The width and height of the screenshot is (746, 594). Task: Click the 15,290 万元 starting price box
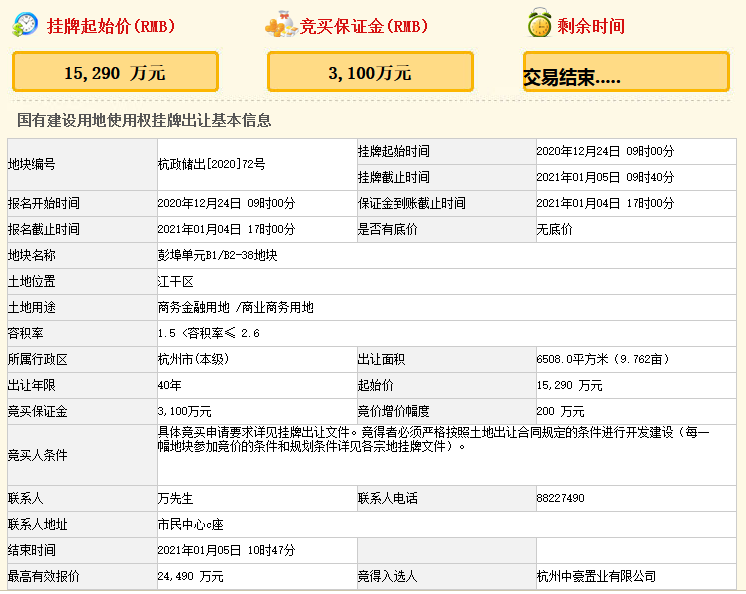pyautogui.click(x=115, y=72)
